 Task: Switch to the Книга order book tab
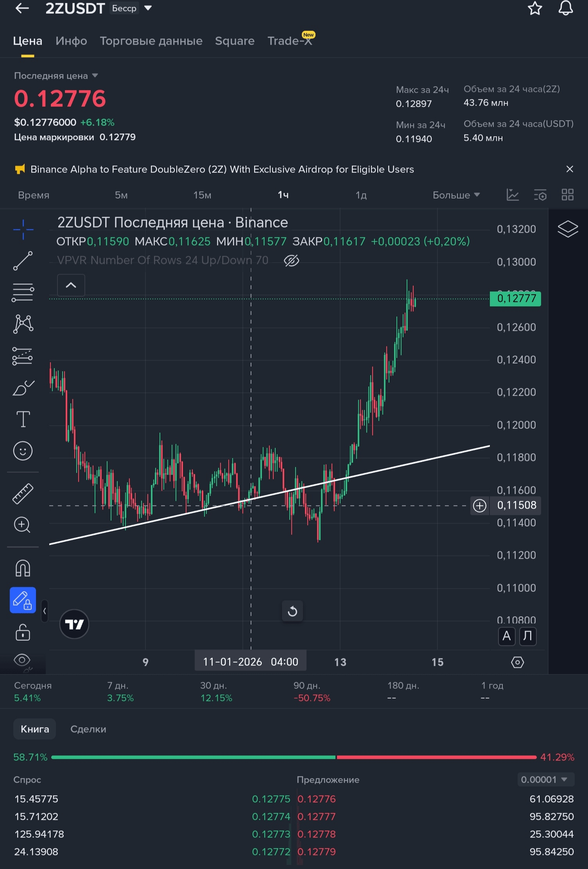pos(35,729)
